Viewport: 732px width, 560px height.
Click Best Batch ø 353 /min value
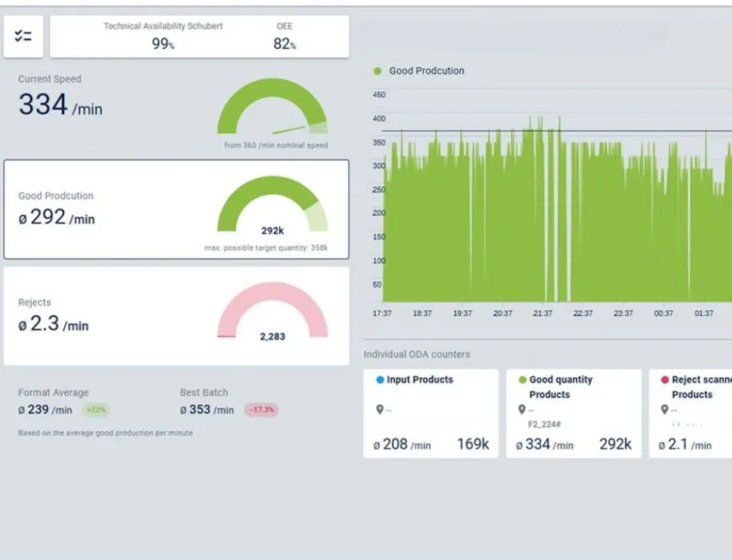[207, 410]
